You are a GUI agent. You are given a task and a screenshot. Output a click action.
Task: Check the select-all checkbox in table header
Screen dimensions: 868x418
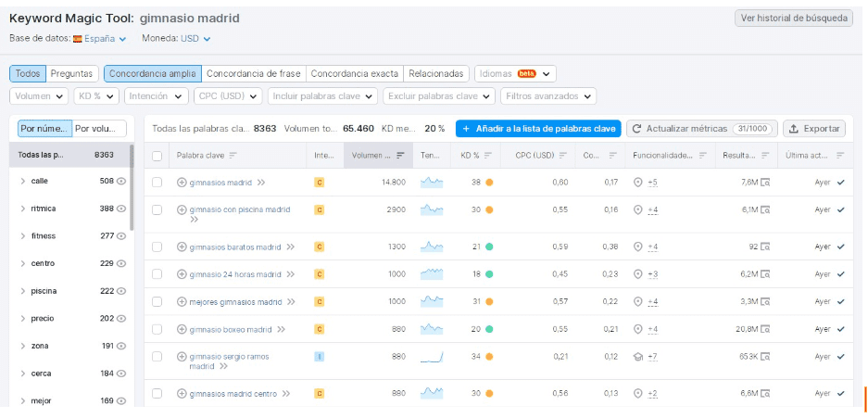tap(157, 156)
